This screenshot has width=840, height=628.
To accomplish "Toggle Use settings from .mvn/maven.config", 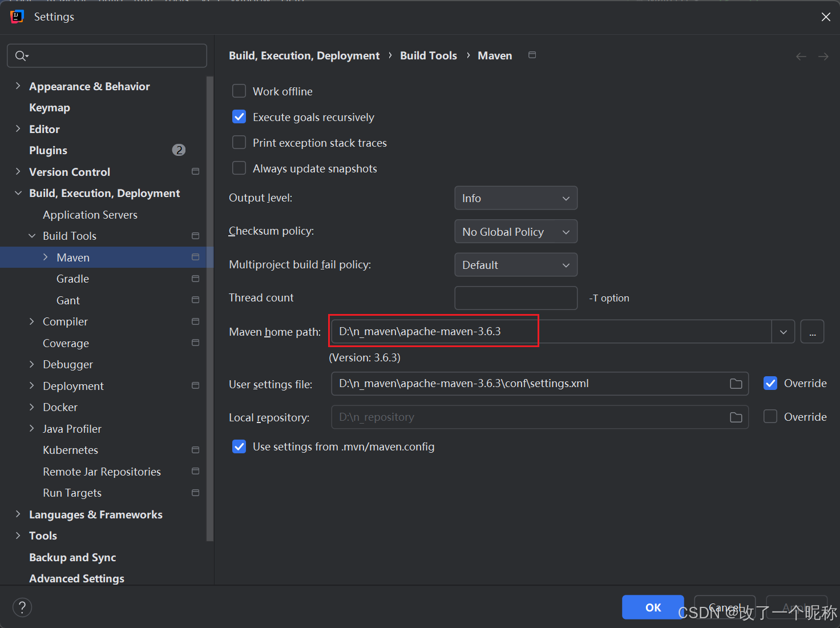I will pos(239,446).
